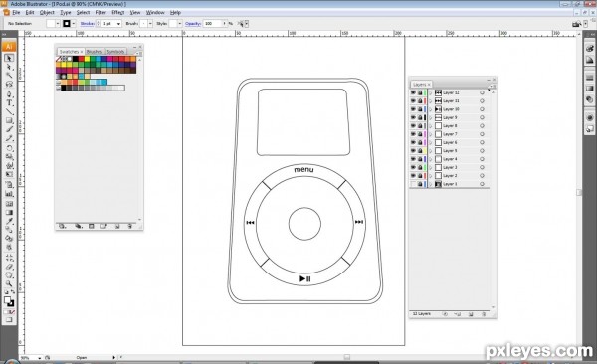
Task: Unlock Layer 8 by clicking its lock
Action: (x=420, y=126)
